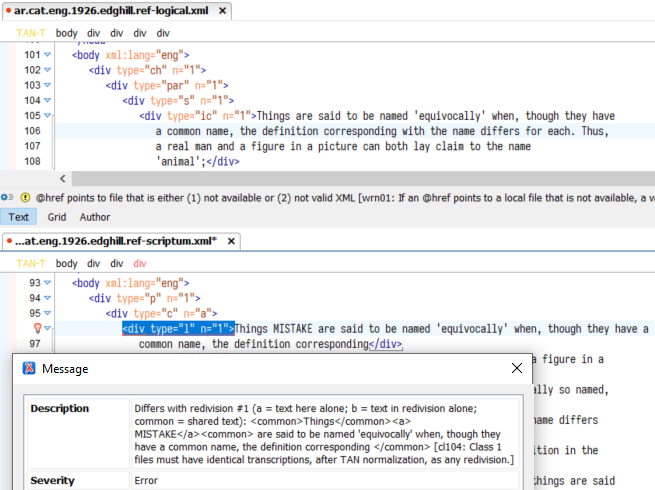Click the horizontal scrollbar left arrow
This screenshot has width=655, height=490.
pyautogui.click(x=63, y=179)
